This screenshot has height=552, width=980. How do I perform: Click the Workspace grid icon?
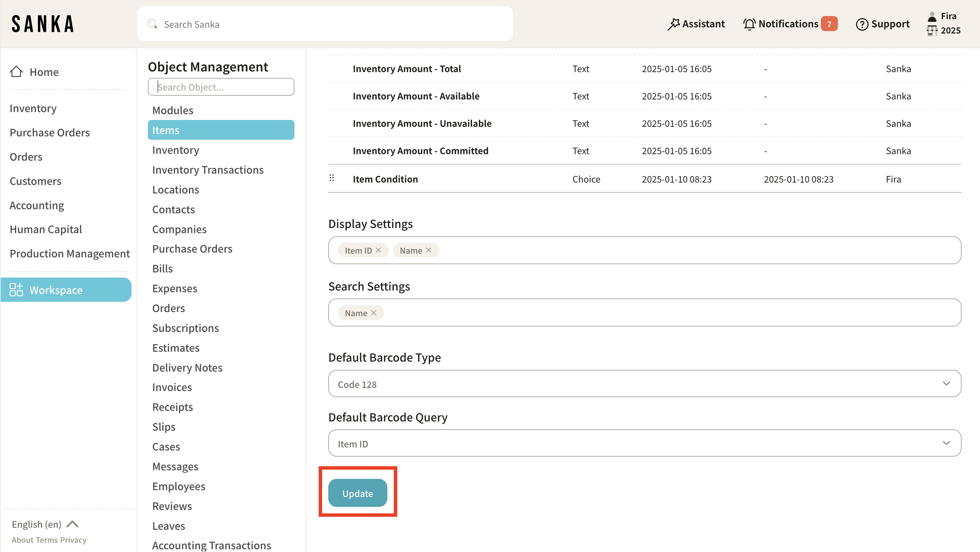click(x=16, y=290)
